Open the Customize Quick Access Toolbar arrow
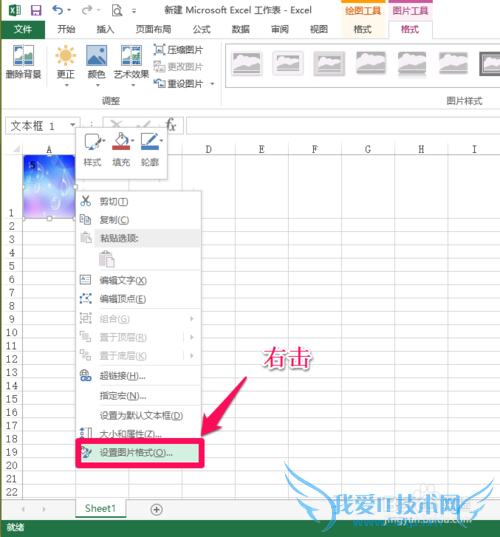500x537 pixels. [x=134, y=11]
